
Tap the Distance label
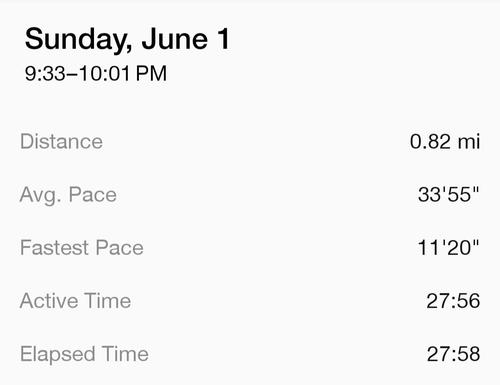(61, 141)
